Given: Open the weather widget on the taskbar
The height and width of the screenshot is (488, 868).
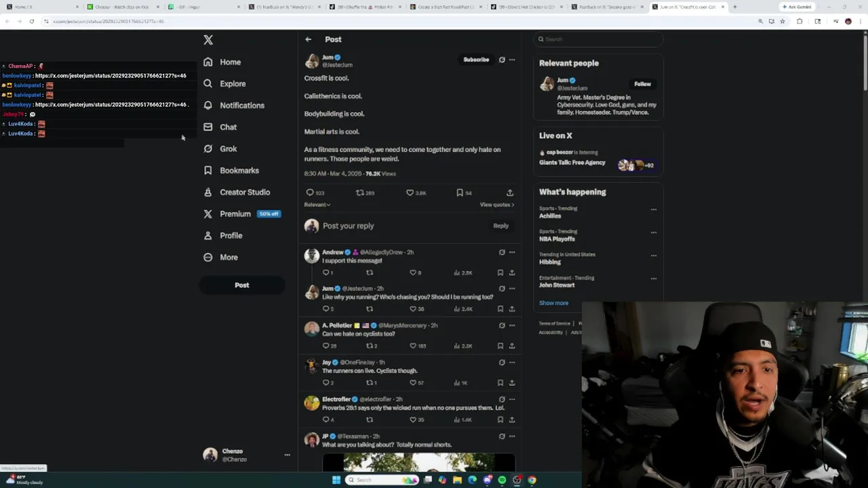Looking at the screenshot, I should pos(23,479).
